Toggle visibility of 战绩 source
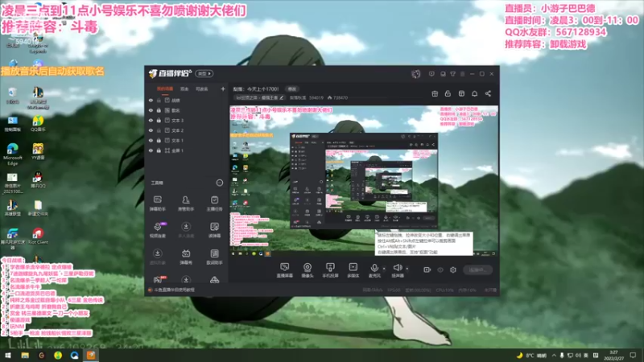This screenshot has height=362, width=644. (x=151, y=100)
